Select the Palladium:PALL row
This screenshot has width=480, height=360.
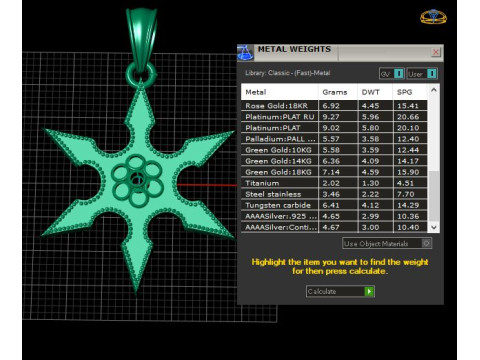click(x=334, y=139)
